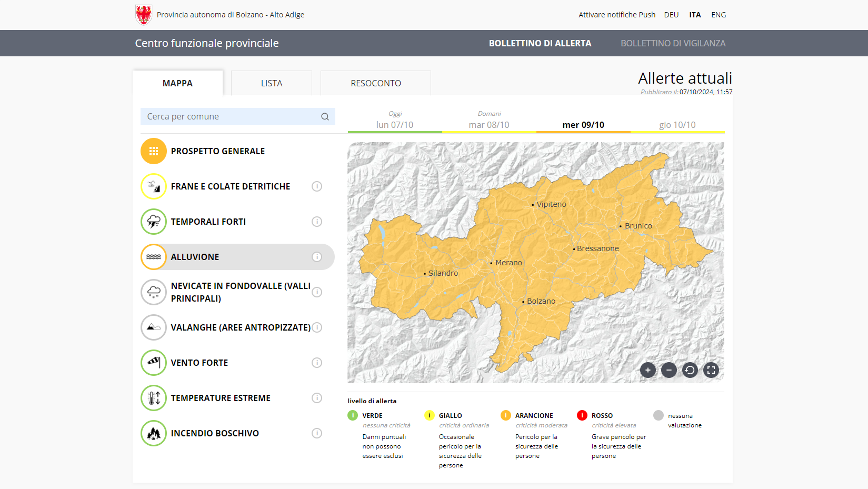Open info for Valanghe hazard
This screenshot has height=489, width=868.
(x=316, y=327)
